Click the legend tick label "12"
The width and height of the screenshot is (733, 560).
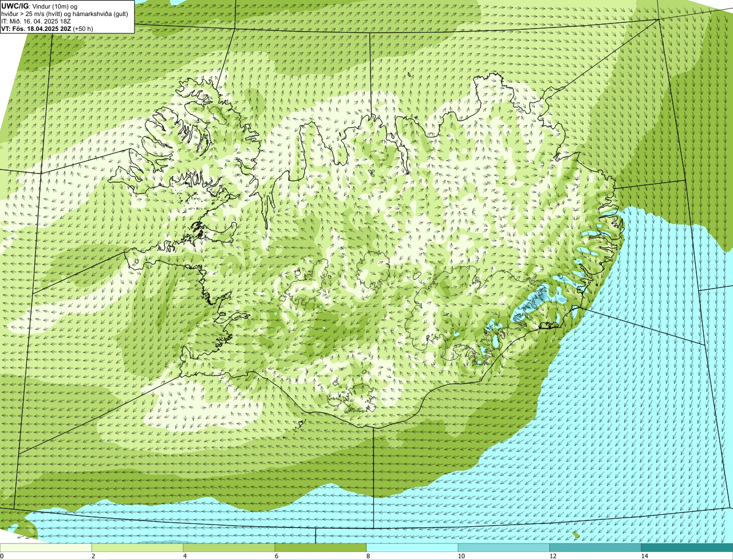pyautogui.click(x=553, y=556)
